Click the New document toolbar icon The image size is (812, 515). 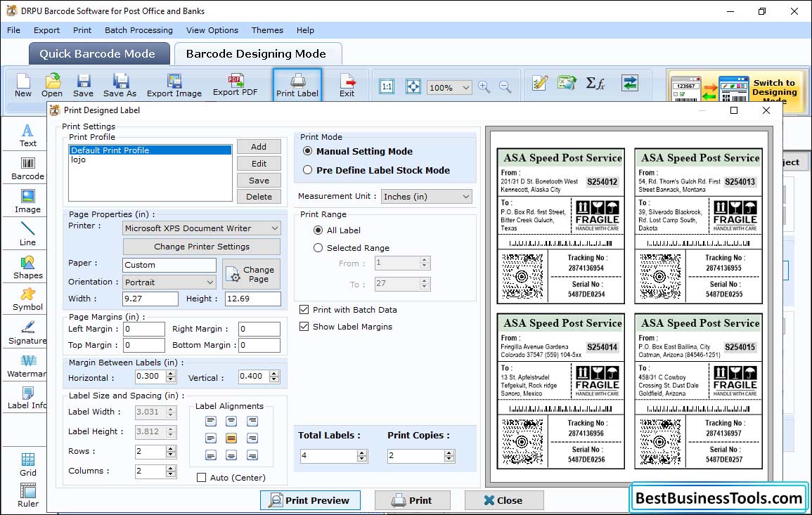pyautogui.click(x=22, y=85)
